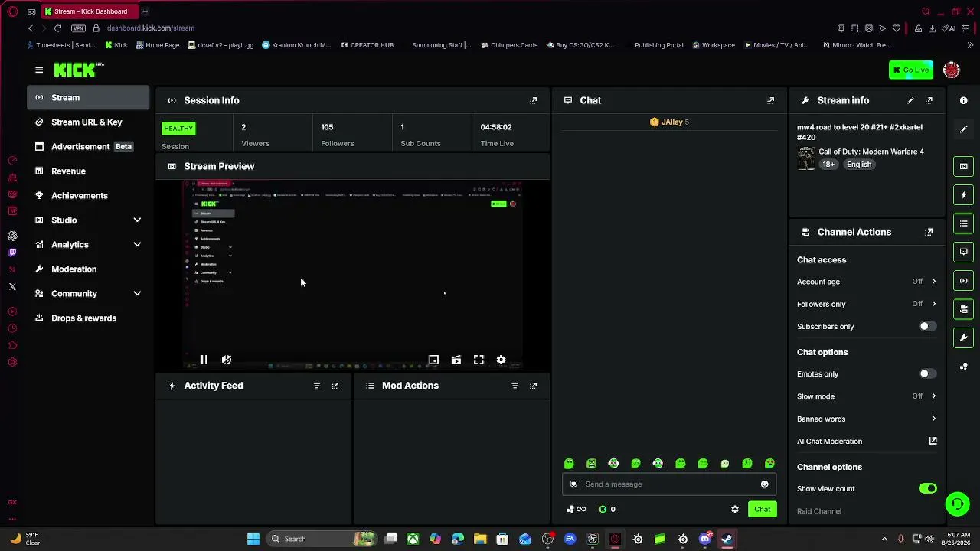Open Stream URL & Key page

(88, 122)
